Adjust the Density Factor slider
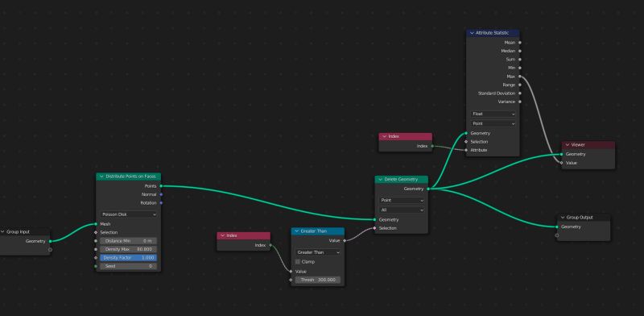Viewport: 644px width, 316px height. point(129,258)
